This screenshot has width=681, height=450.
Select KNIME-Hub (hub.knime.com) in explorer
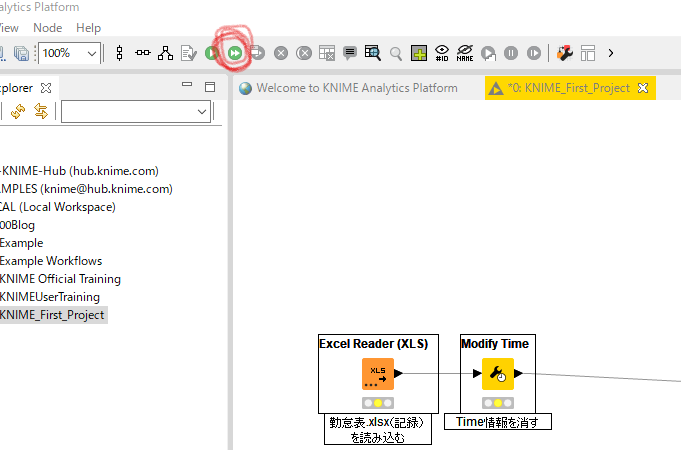click(x=79, y=171)
